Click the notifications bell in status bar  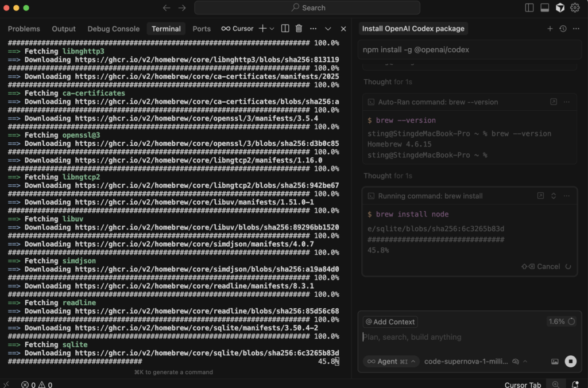(575, 385)
